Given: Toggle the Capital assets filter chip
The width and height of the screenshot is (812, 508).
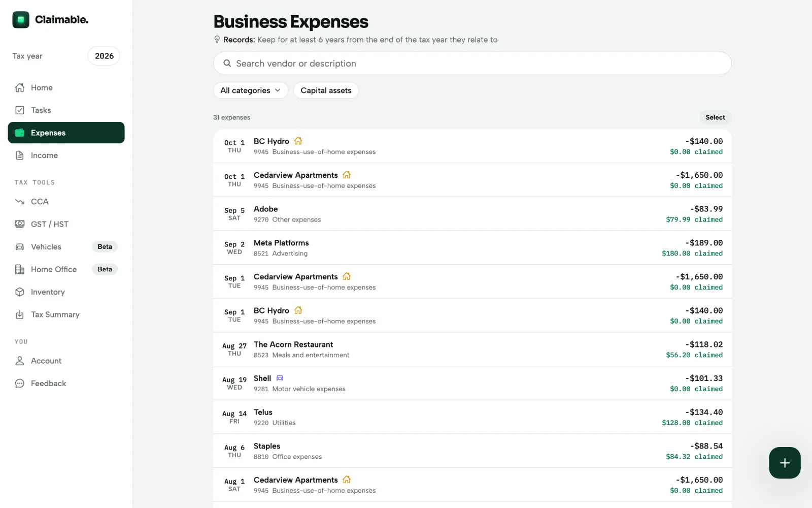Looking at the screenshot, I should [326, 90].
